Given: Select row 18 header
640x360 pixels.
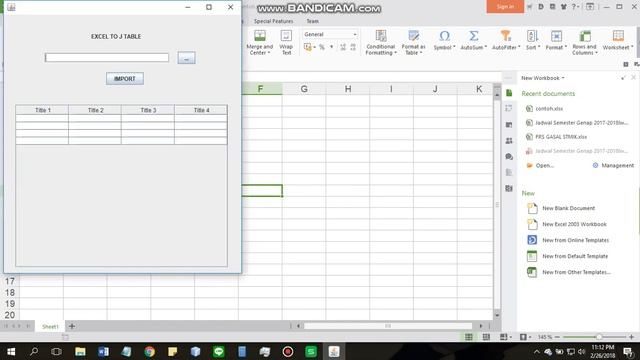Looking at the screenshot, I should (10, 293).
